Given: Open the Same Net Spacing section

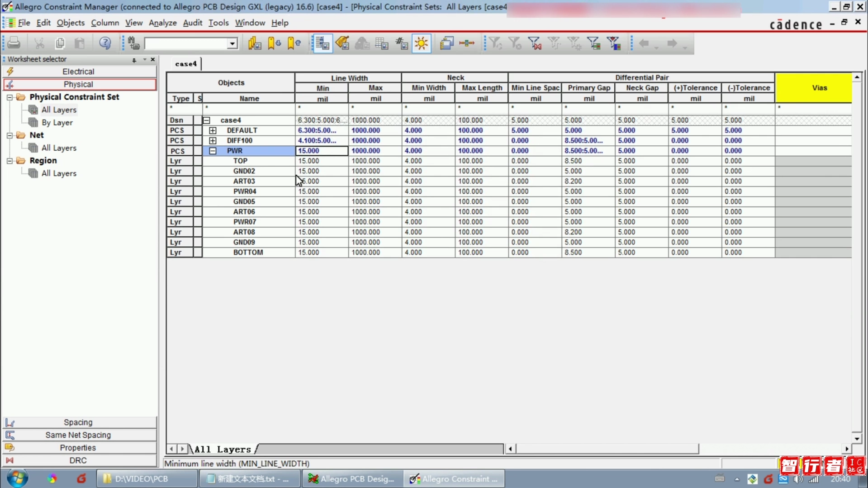Looking at the screenshot, I should pyautogui.click(x=80, y=435).
